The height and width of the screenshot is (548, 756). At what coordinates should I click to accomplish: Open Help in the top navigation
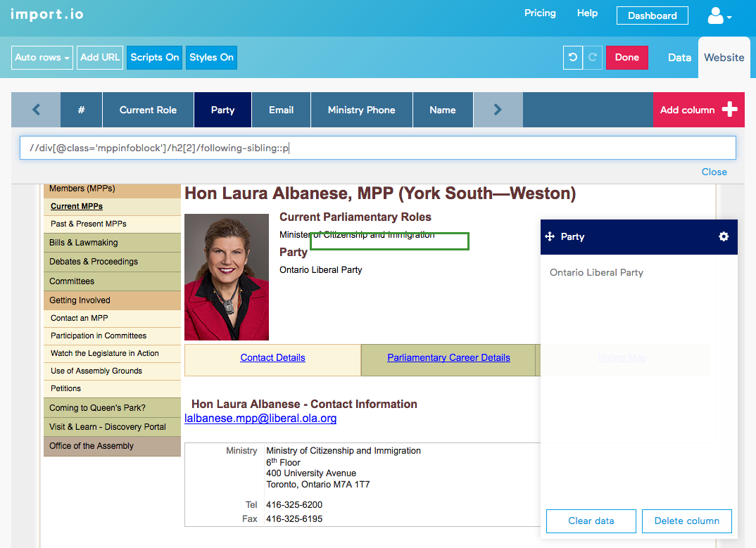coord(587,13)
